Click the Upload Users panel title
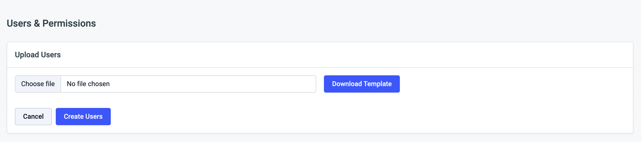 coord(38,55)
